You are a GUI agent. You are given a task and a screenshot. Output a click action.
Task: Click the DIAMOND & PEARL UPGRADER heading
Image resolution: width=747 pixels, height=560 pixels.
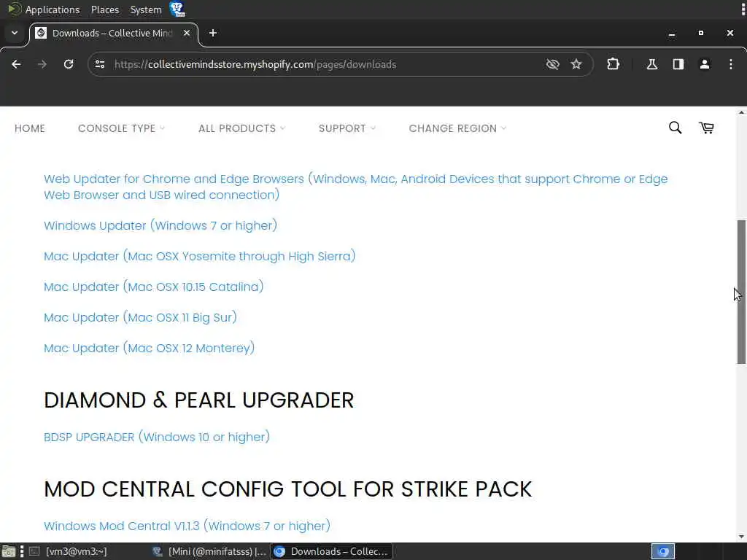tap(198, 400)
